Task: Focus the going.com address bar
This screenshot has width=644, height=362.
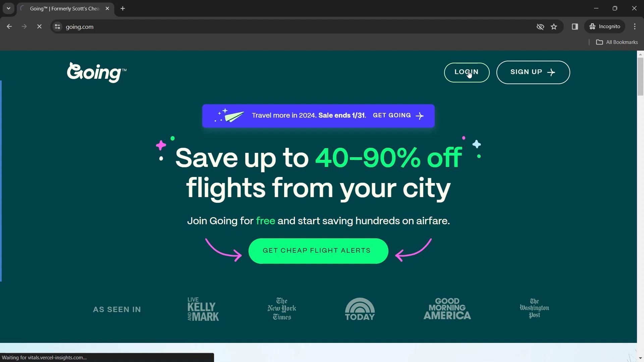Action: click(x=295, y=26)
